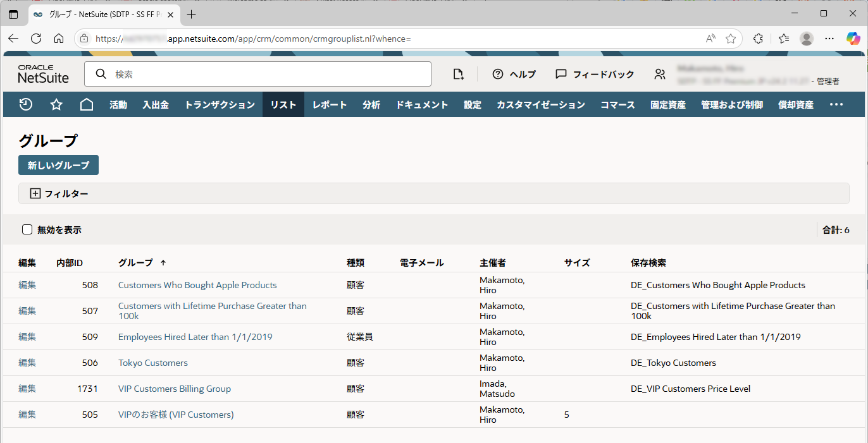Edit the VIPのお客様 group row
The height and width of the screenshot is (443, 868).
[x=27, y=415]
